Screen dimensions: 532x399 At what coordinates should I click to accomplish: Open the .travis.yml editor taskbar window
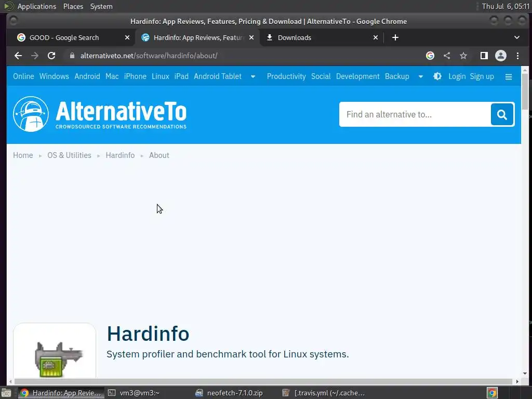pos(323,393)
